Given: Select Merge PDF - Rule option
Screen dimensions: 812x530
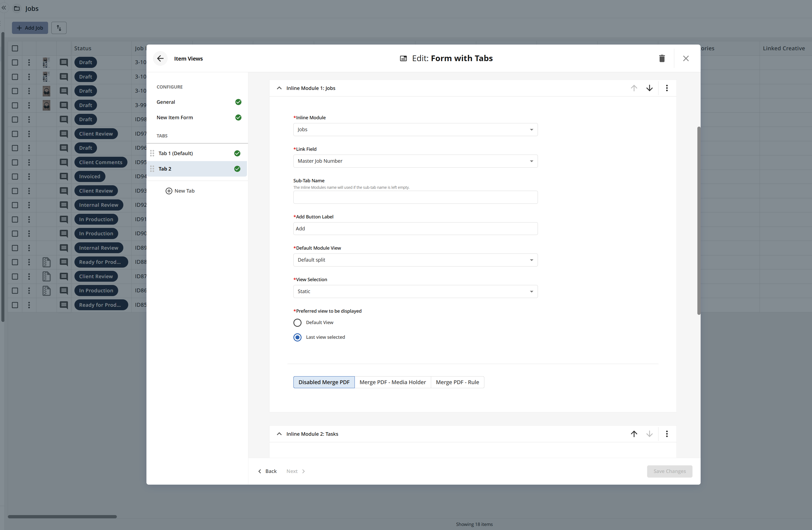Looking at the screenshot, I should (457, 382).
